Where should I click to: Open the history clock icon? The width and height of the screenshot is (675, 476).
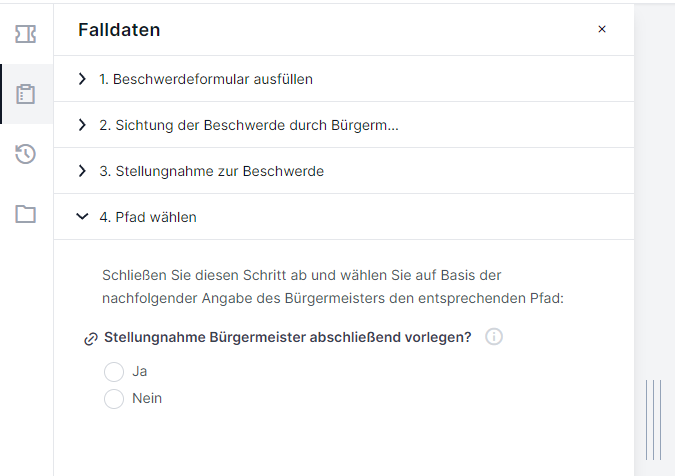(25, 154)
